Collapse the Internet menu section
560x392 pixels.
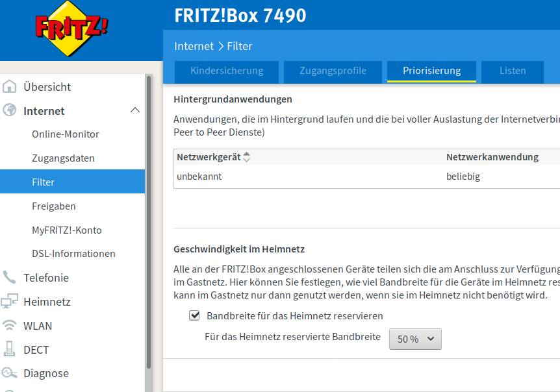135,110
